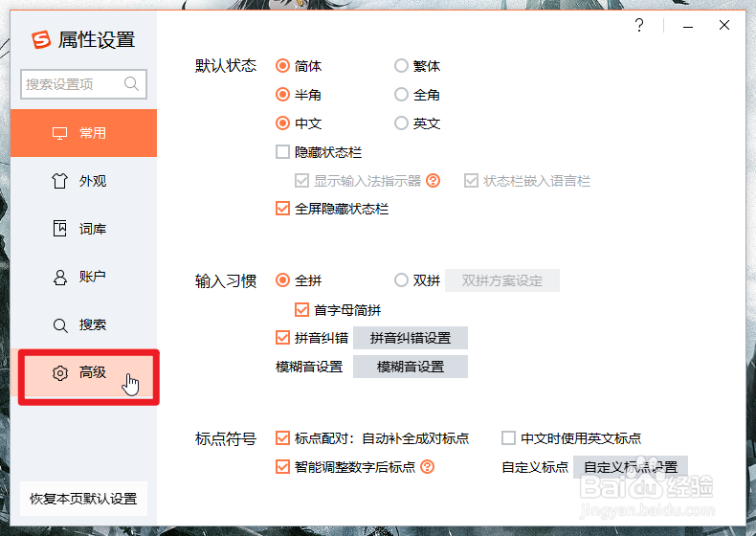Go to the 账户 tab

(84, 277)
